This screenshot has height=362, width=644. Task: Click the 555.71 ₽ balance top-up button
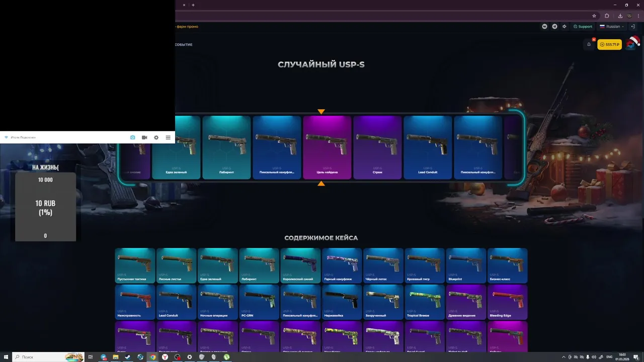click(610, 44)
